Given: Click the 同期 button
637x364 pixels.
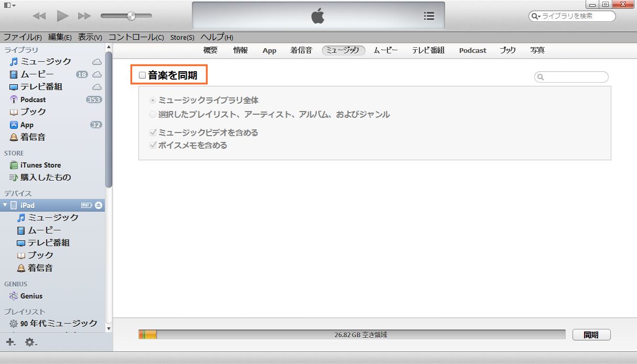Looking at the screenshot, I should [591, 335].
